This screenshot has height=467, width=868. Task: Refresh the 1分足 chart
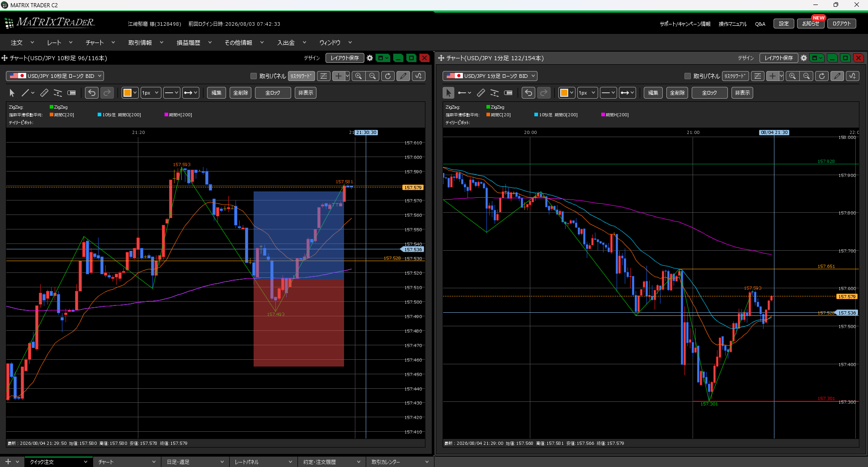[822, 76]
